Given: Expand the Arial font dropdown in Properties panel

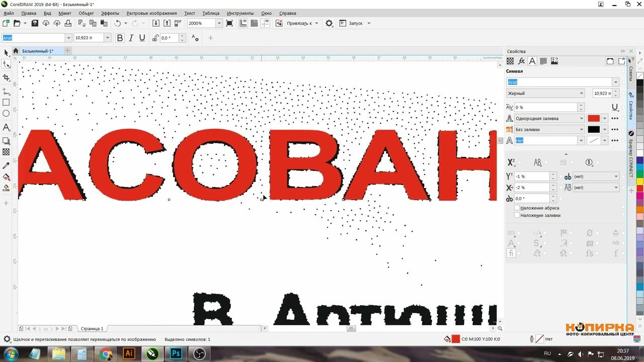Looking at the screenshot, I should (615, 82).
